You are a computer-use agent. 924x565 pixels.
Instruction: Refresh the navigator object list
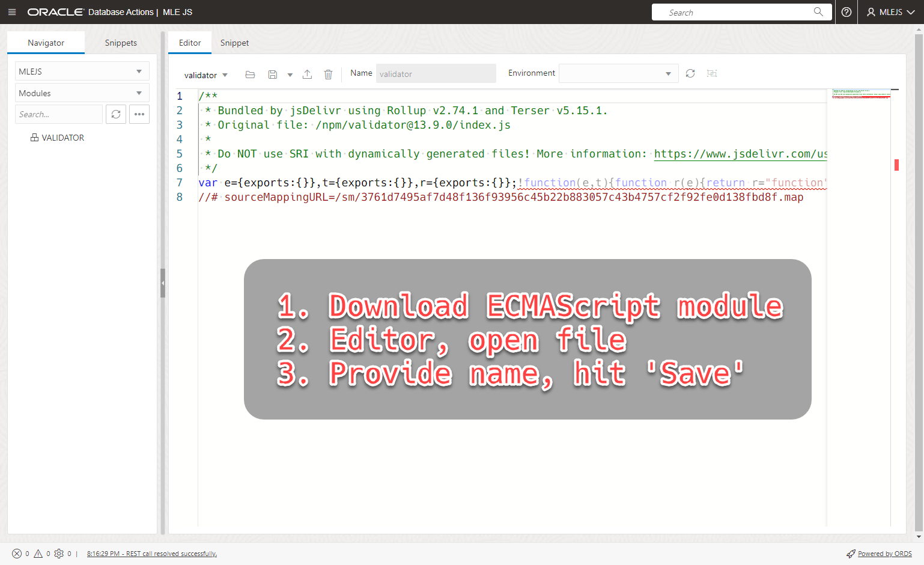click(x=116, y=114)
